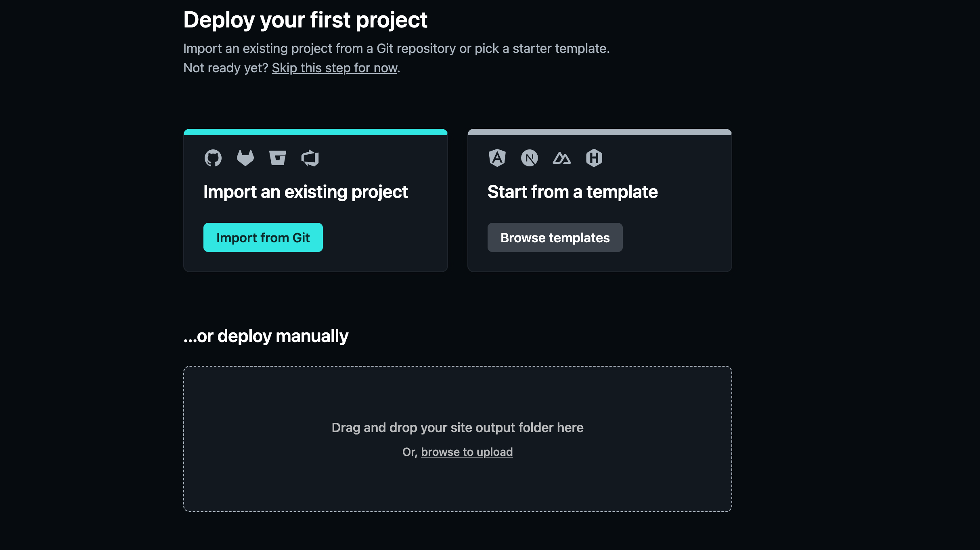Viewport: 980px width, 550px height.
Task: Toggle the Browse templates option
Action: [x=555, y=237]
